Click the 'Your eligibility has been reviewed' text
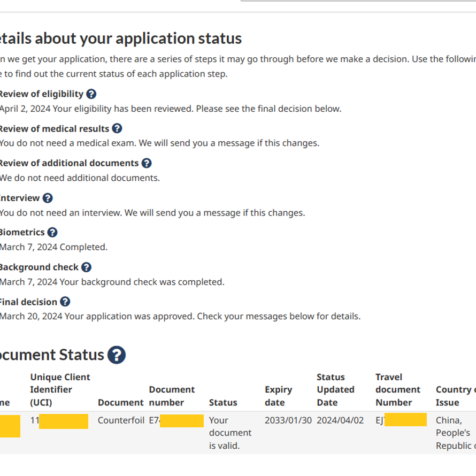The height and width of the screenshot is (476, 476). [x=123, y=109]
